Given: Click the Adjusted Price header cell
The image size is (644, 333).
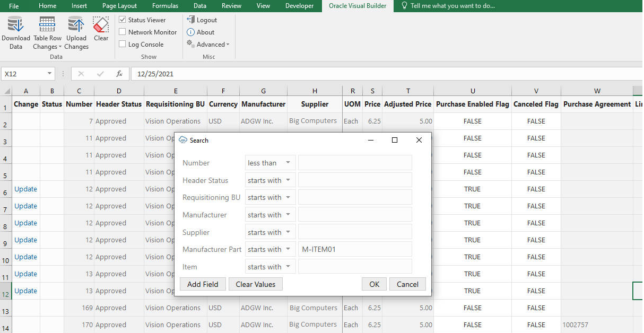Looking at the screenshot, I should point(407,104).
